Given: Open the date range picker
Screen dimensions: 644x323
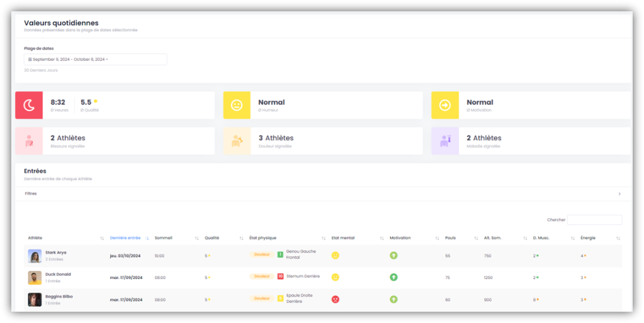Looking at the screenshot, I should tap(96, 59).
